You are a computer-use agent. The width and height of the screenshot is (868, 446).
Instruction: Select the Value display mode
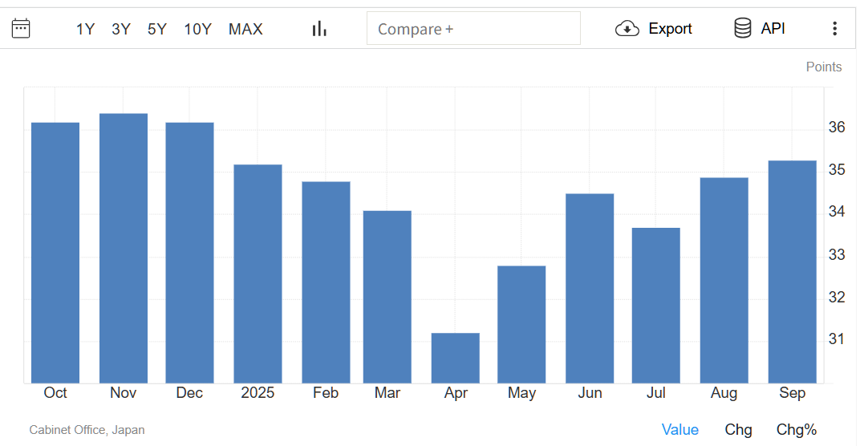[x=679, y=430]
